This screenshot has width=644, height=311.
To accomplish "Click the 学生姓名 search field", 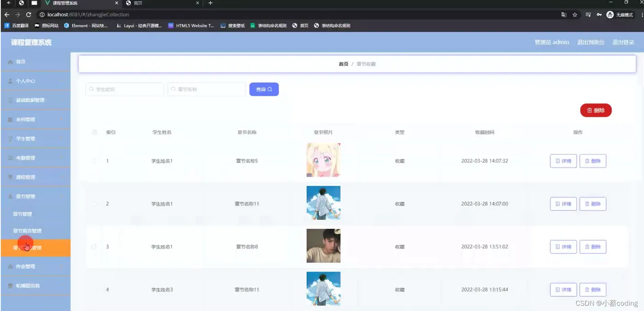I will coord(125,89).
